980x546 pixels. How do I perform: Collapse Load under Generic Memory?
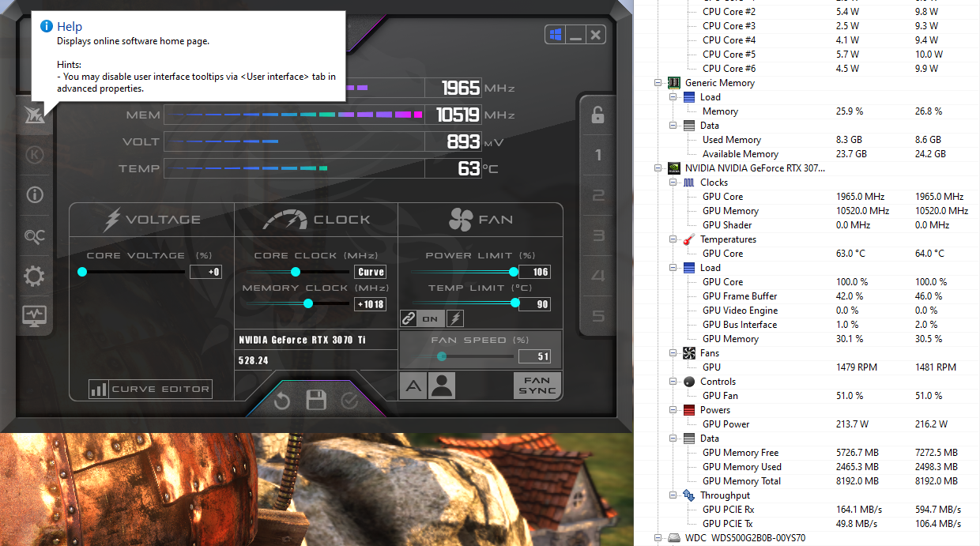click(674, 97)
